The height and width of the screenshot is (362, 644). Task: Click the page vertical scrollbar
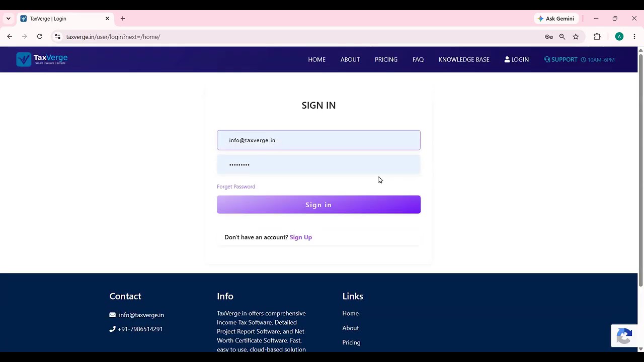tap(640, 170)
